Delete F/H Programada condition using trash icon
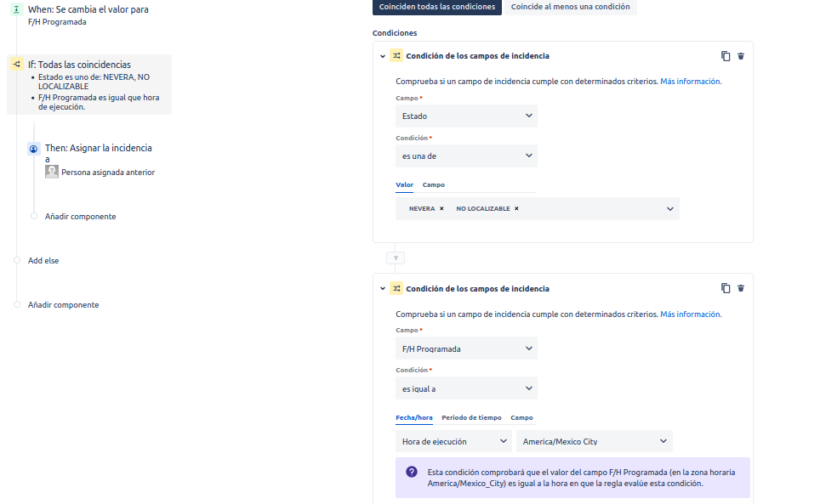The width and height of the screenshot is (820, 504). coord(741,288)
